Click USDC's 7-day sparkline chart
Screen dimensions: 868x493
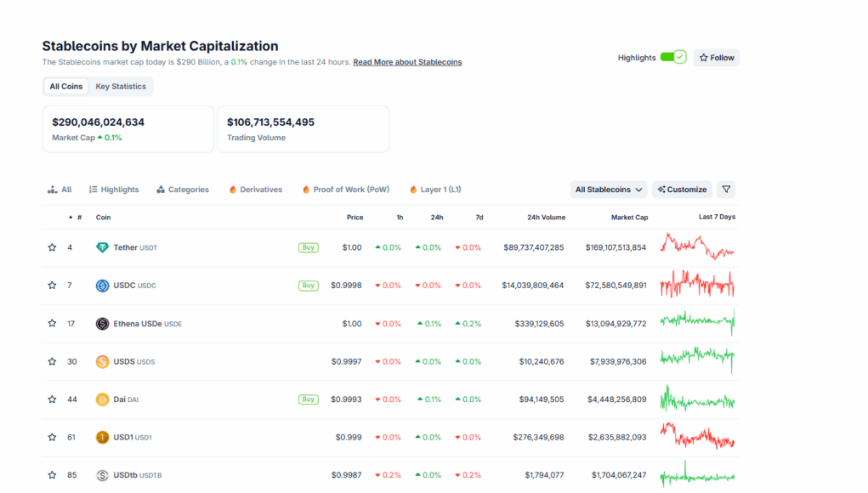(x=697, y=285)
